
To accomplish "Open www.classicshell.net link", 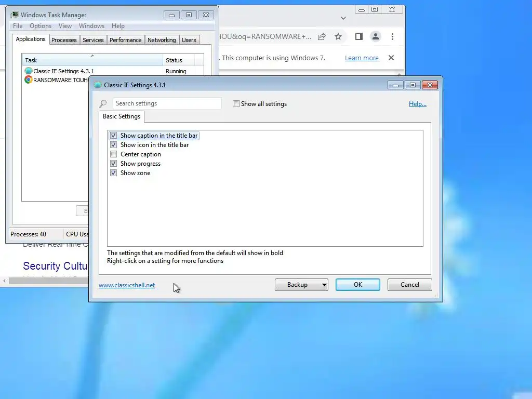I will (x=127, y=285).
